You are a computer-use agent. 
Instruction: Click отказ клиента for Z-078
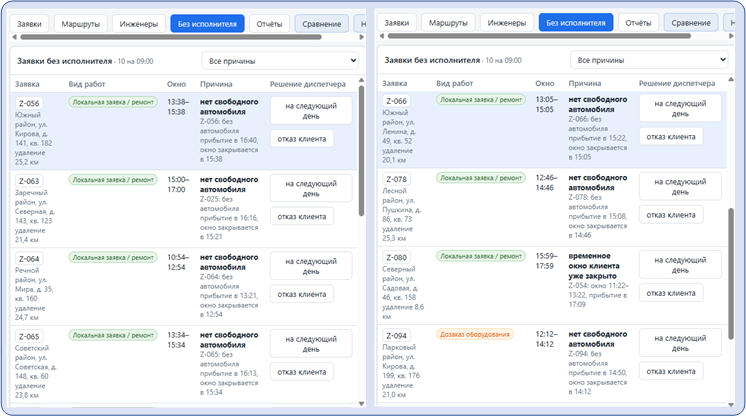point(671,215)
